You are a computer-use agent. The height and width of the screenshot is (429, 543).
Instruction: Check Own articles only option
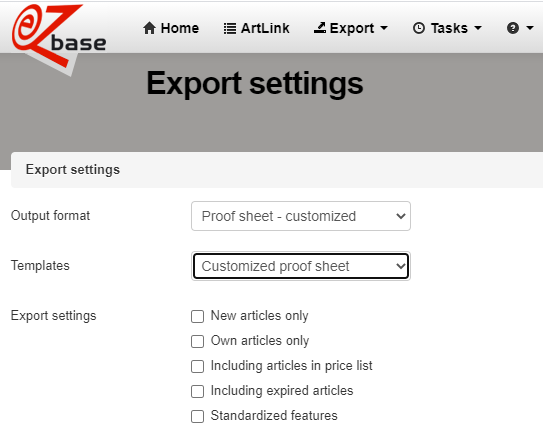point(197,341)
